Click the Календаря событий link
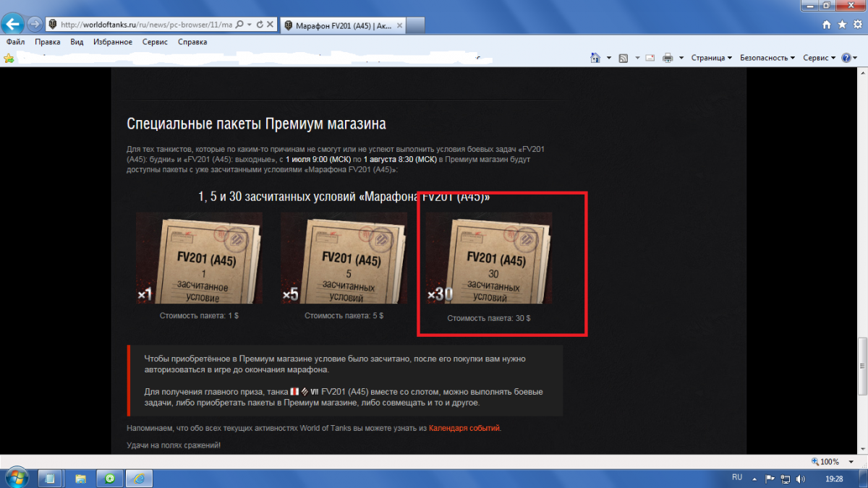Viewport: 868px width, 488px height. [x=464, y=428]
